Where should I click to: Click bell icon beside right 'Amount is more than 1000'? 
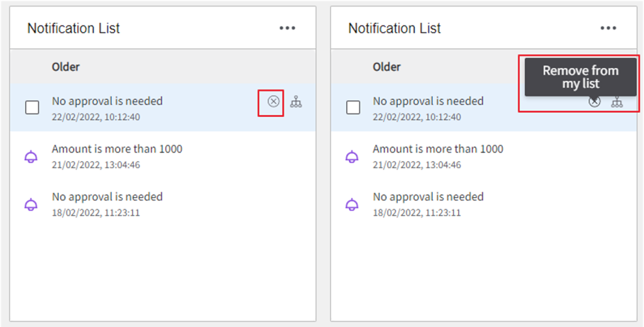coord(352,157)
